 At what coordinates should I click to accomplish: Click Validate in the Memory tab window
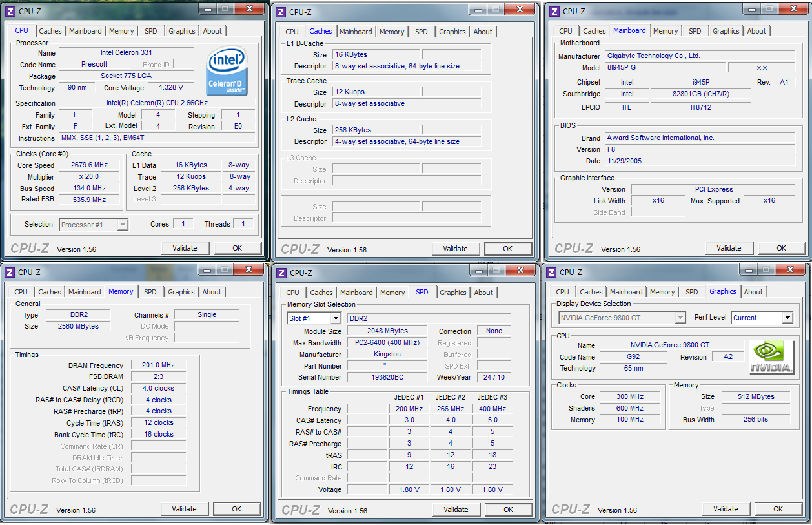(x=184, y=509)
